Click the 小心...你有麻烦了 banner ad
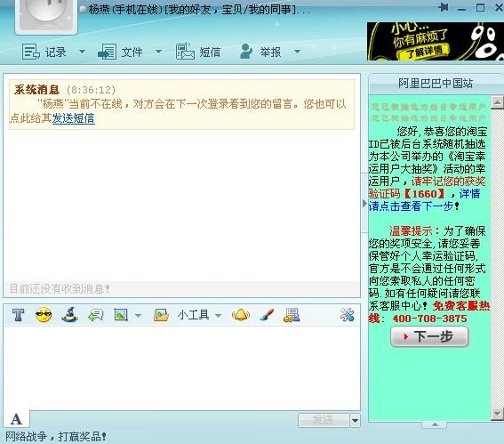The height and width of the screenshot is (444, 504). click(436, 41)
